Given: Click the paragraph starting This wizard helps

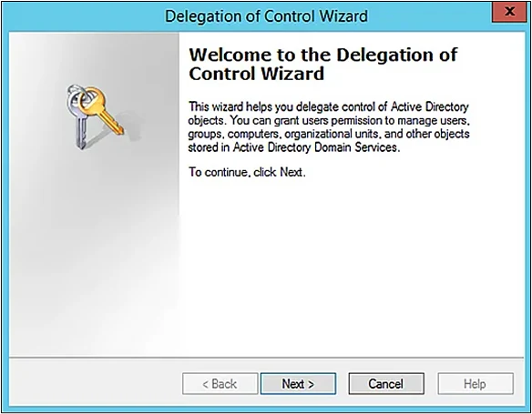Looking at the screenshot, I should (x=329, y=127).
